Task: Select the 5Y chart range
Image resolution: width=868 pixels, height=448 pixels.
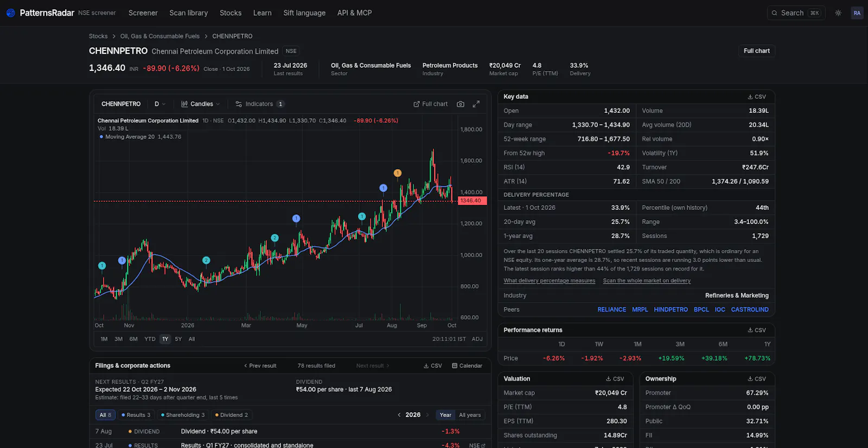Action: (178, 339)
